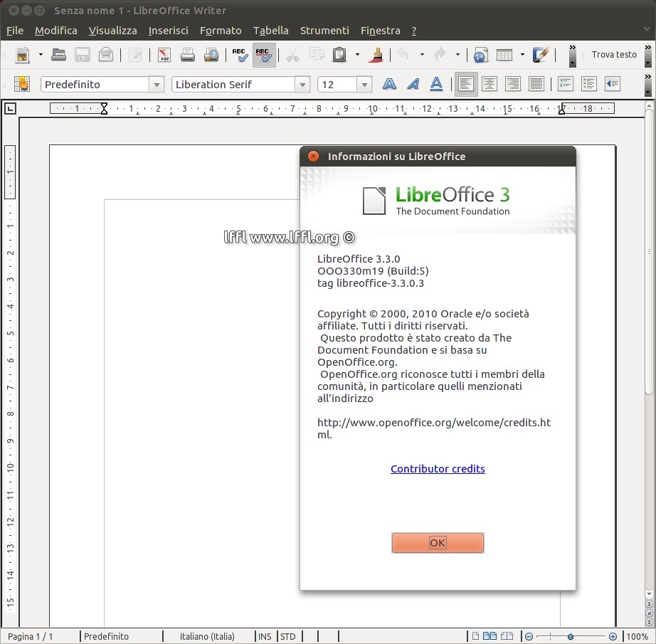Click zoom in plus button
656x644 pixels.
pyautogui.click(x=613, y=636)
